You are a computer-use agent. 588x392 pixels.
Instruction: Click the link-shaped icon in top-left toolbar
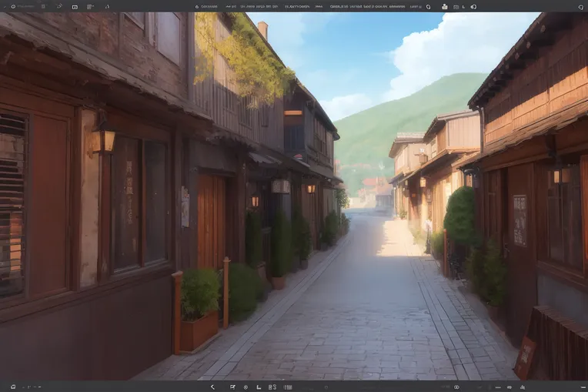tap(59, 6)
